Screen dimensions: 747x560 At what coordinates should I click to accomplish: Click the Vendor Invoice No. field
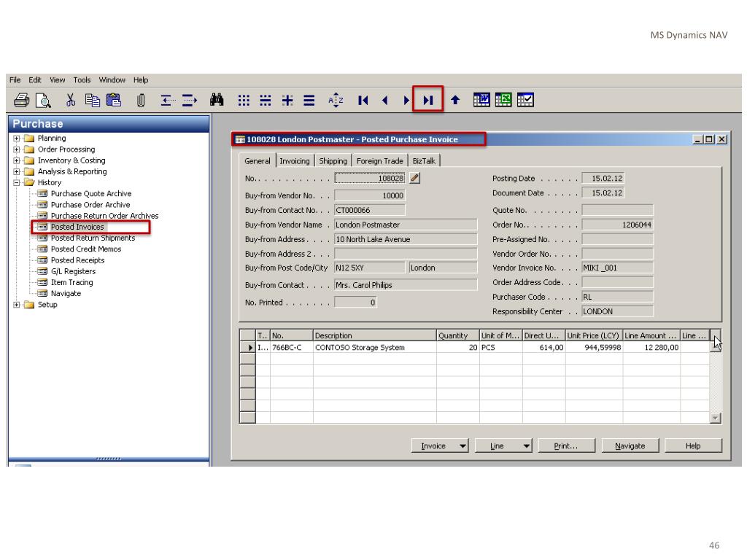[617, 268]
